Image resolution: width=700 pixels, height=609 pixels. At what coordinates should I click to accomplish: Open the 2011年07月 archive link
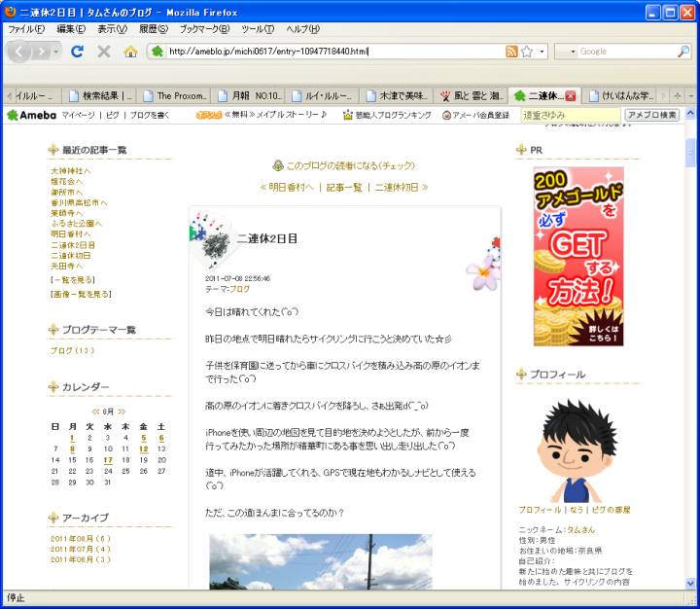pos(81,549)
